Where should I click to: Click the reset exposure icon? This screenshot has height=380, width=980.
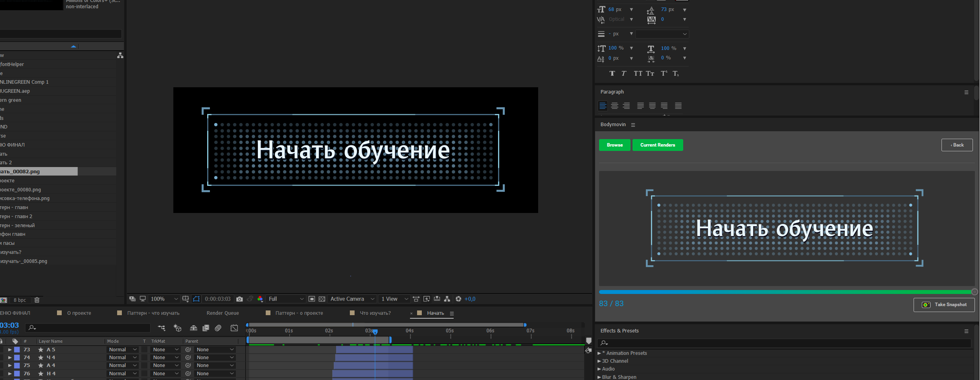pyautogui.click(x=458, y=299)
